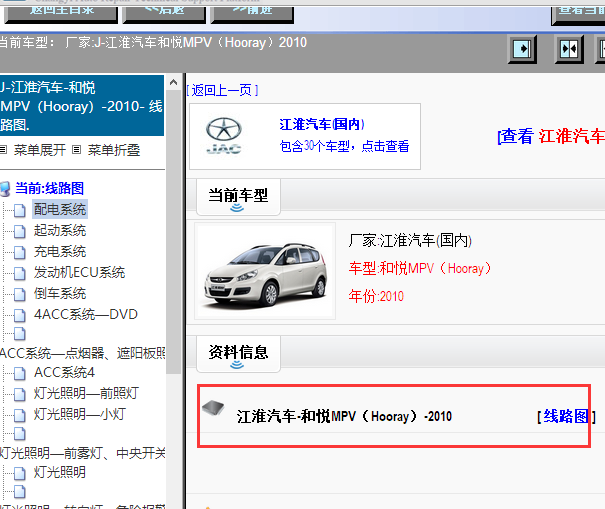Click the sidebar vertical scrollbar thumb
605x509 pixels.
pyautogui.click(x=173, y=232)
